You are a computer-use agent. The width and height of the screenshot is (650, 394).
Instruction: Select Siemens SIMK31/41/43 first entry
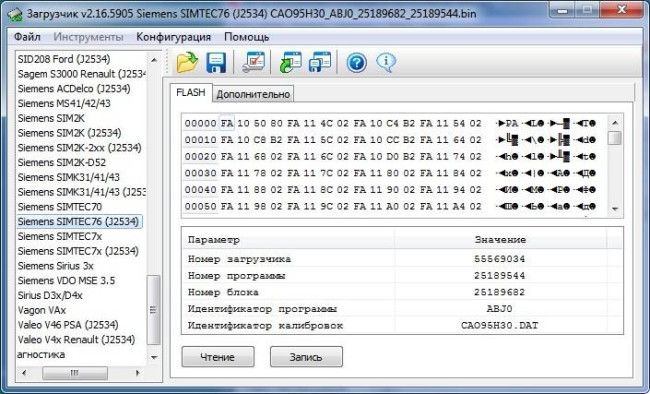(68, 177)
